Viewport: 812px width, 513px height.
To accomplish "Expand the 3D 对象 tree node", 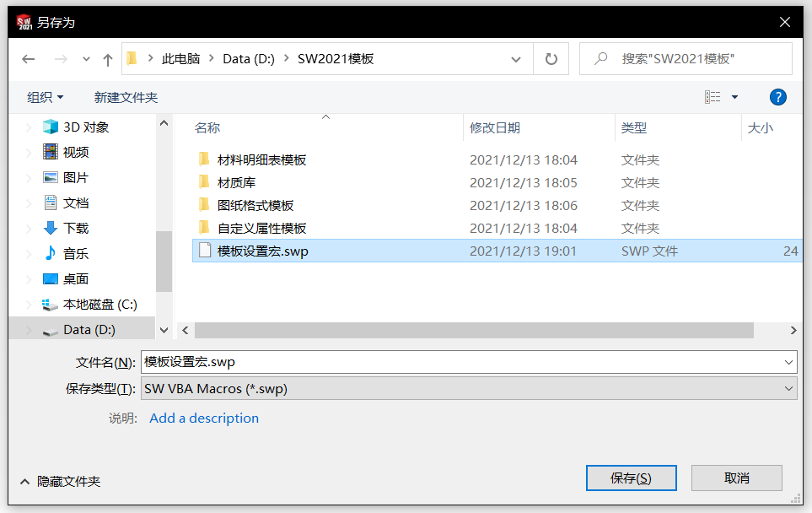I will (x=29, y=127).
